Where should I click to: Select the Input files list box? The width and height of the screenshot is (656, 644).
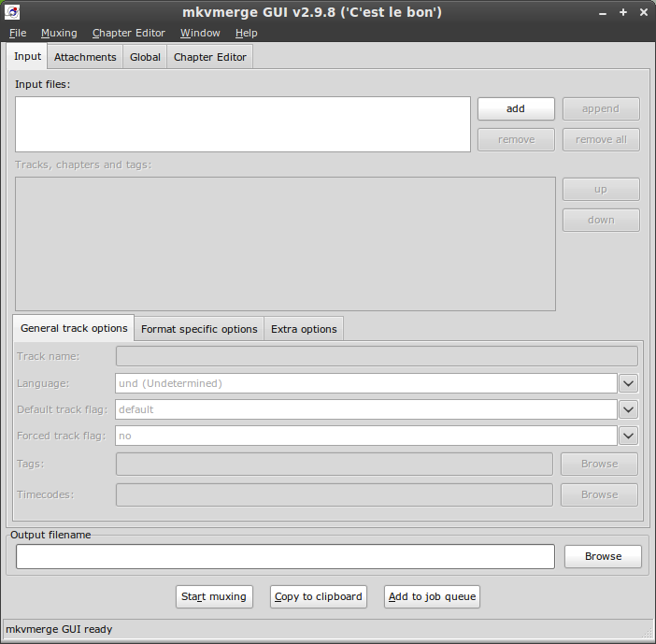(x=243, y=124)
